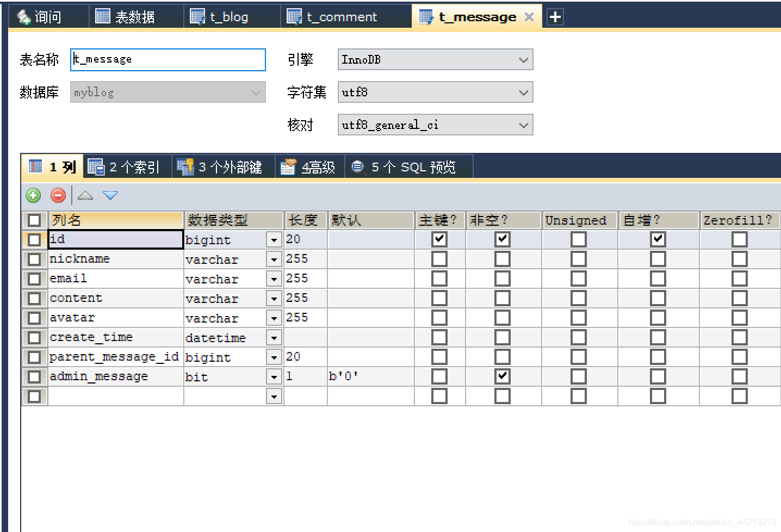Toggle select-all checkbox in header row
781x532 pixels.
point(34,220)
